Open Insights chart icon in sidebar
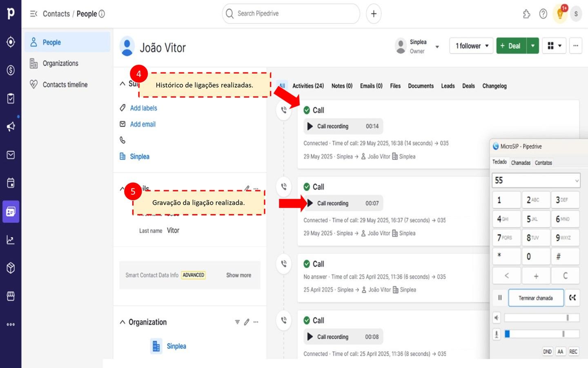Image resolution: width=588 pixels, height=368 pixels. pos(11,240)
